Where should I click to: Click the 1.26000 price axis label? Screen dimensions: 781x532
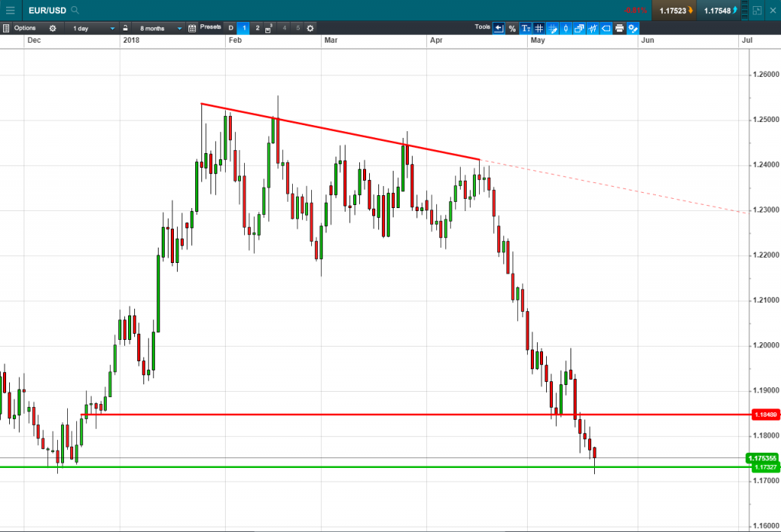click(x=766, y=75)
